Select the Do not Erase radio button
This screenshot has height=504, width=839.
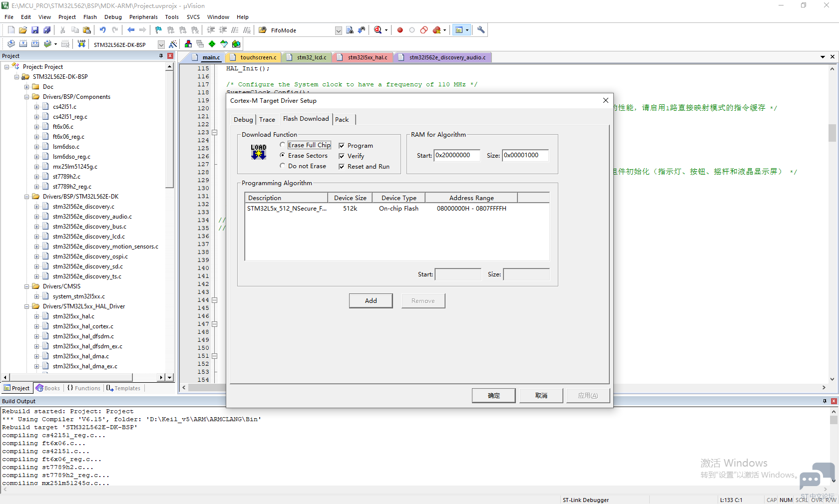point(283,166)
